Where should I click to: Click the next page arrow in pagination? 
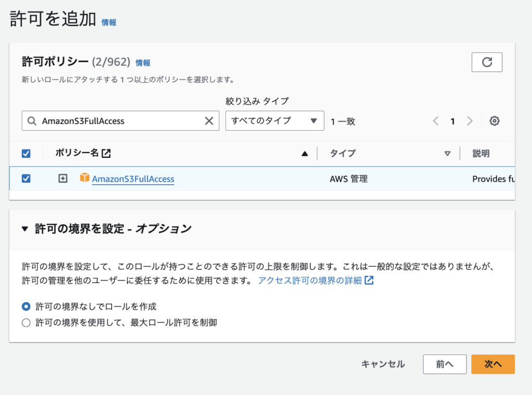470,121
